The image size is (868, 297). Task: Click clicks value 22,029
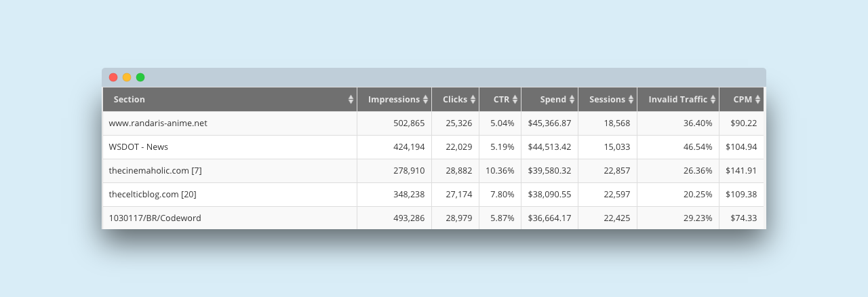coord(459,147)
